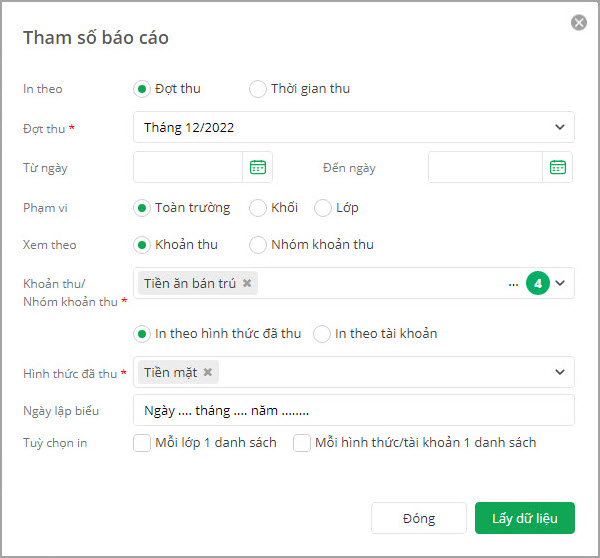
Task: Close the dialog with the X icon
Action: pyautogui.click(x=579, y=22)
